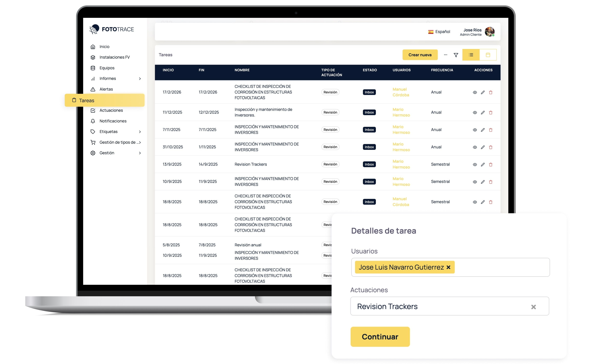Remove Jose Luis Navarro Gutierrez user tag

pyautogui.click(x=448, y=267)
